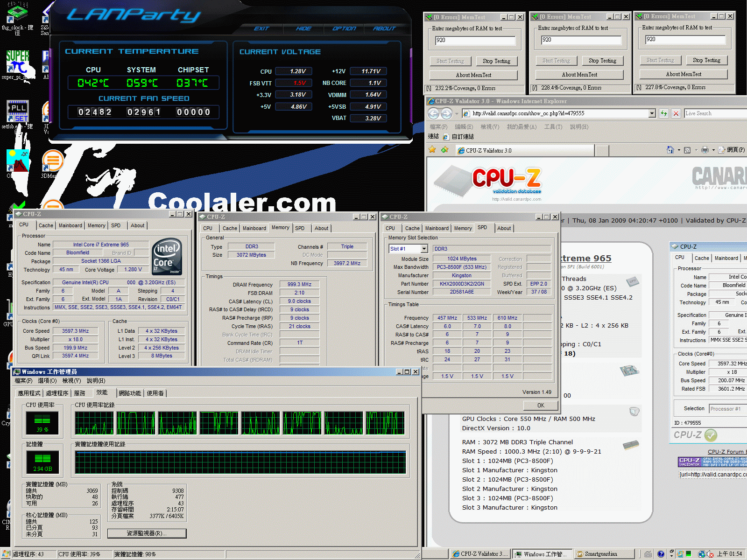Open network connection tray icon
Image resolution: width=747 pixels, height=560 pixels.
702,554
